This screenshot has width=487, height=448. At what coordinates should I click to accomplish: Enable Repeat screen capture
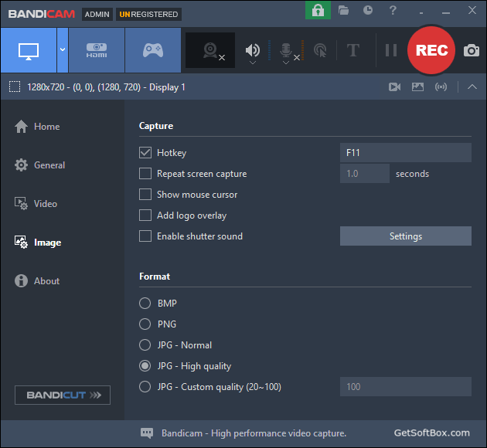[145, 174]
